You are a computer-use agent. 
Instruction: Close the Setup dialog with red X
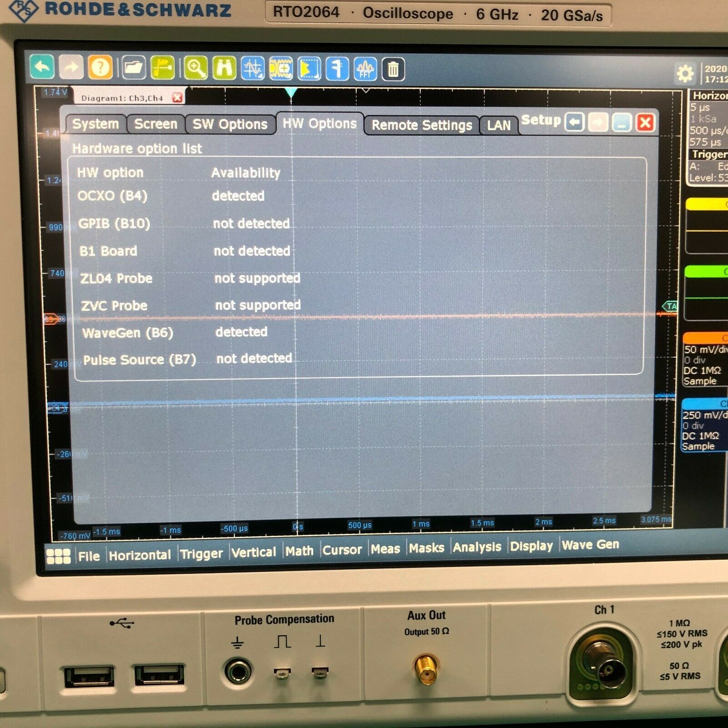click(x=645, y=122)
